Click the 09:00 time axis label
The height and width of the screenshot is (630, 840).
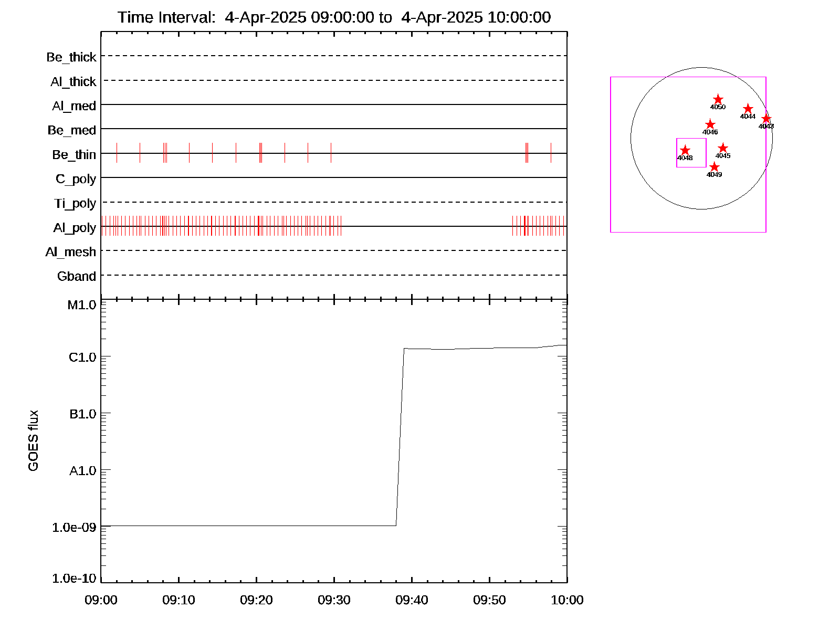coord(101,600)
